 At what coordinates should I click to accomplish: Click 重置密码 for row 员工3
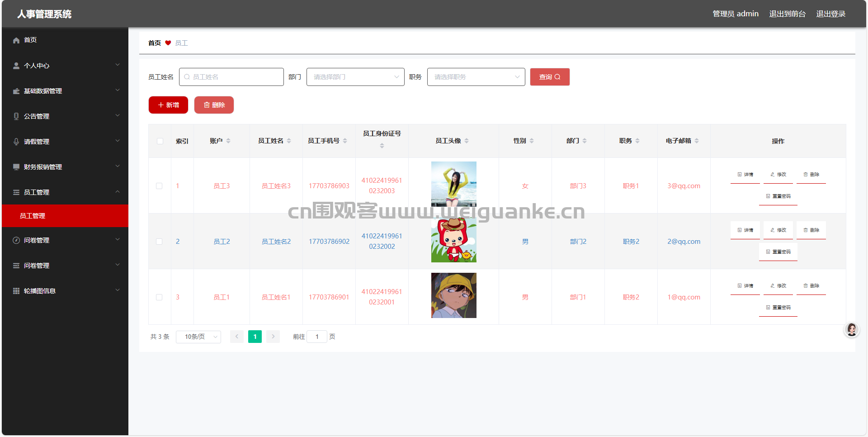(x=778, y=196)
